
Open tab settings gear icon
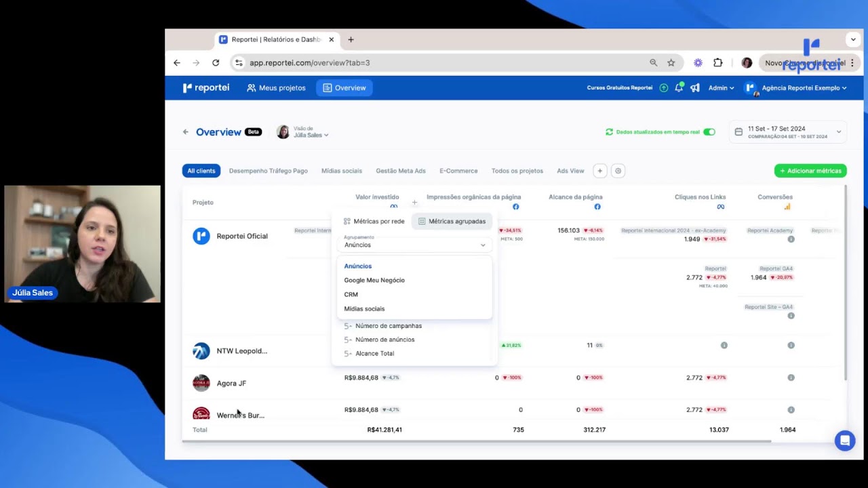pyautogui.click(x=618, y=171)
